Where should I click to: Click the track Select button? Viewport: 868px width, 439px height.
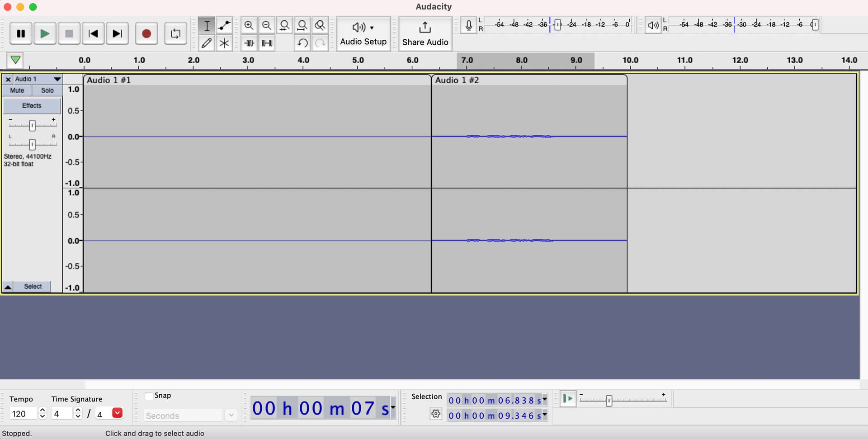point(33,287)
